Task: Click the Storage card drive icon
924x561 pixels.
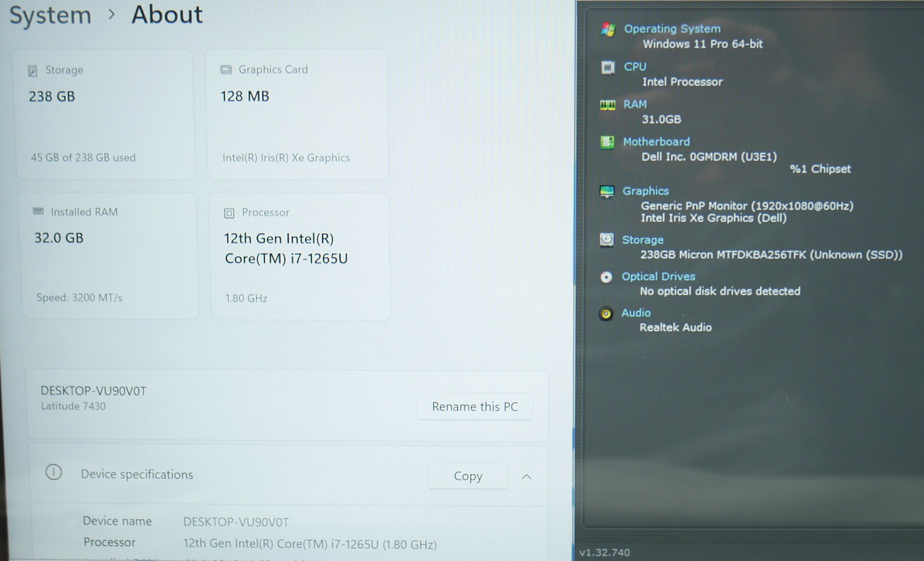Action: point(33,70)
